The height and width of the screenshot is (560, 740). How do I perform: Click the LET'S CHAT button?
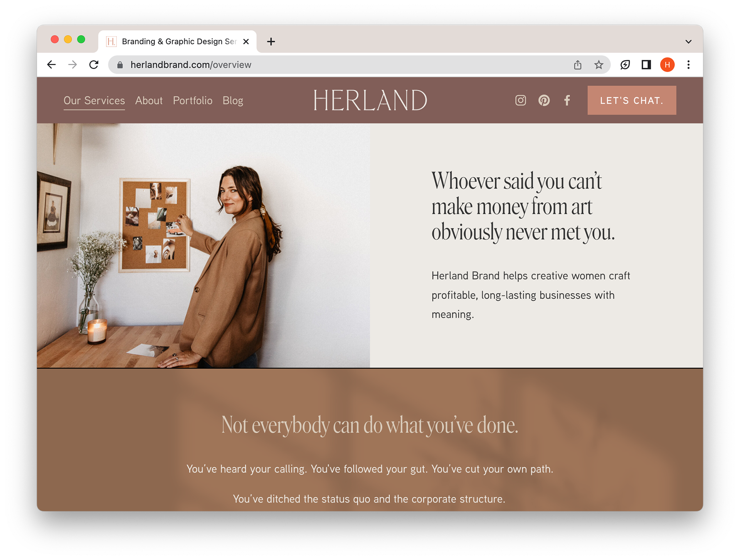631,100
